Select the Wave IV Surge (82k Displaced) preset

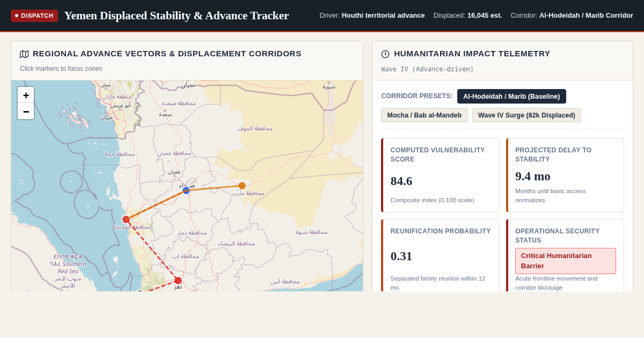tap(526, 115)
